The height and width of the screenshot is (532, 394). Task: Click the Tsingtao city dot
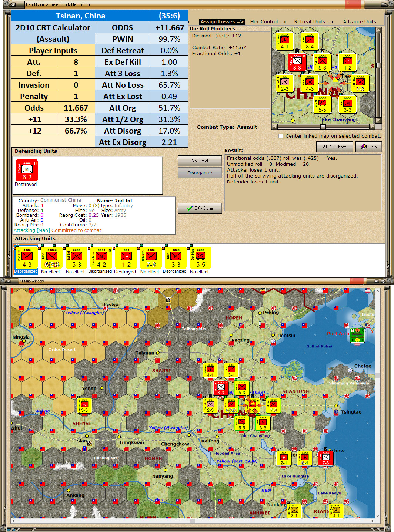336,406
